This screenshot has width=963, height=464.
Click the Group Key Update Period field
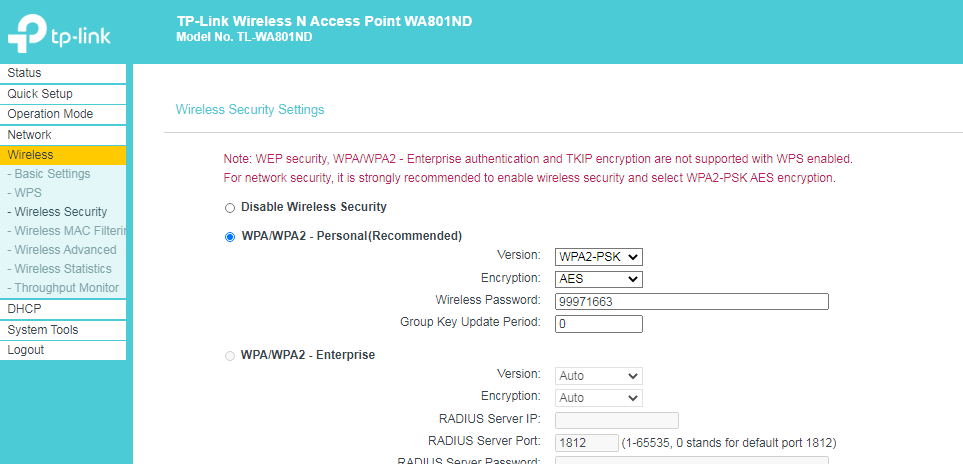coord(599,324)
